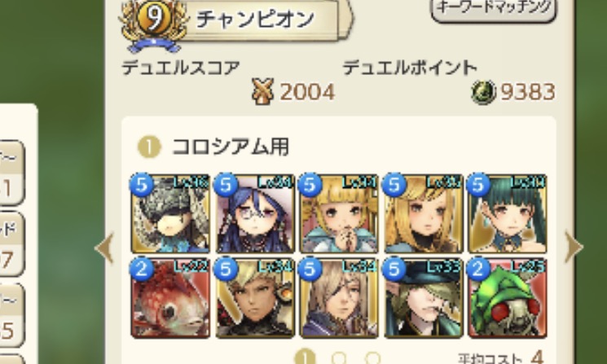Pick the praying blonde girl portrait
Screen dimensions: 607x364
[339, 214]
